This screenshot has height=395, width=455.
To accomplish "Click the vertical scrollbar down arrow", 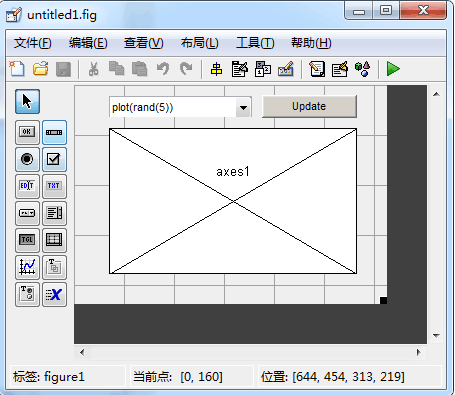I will (436, 336).
